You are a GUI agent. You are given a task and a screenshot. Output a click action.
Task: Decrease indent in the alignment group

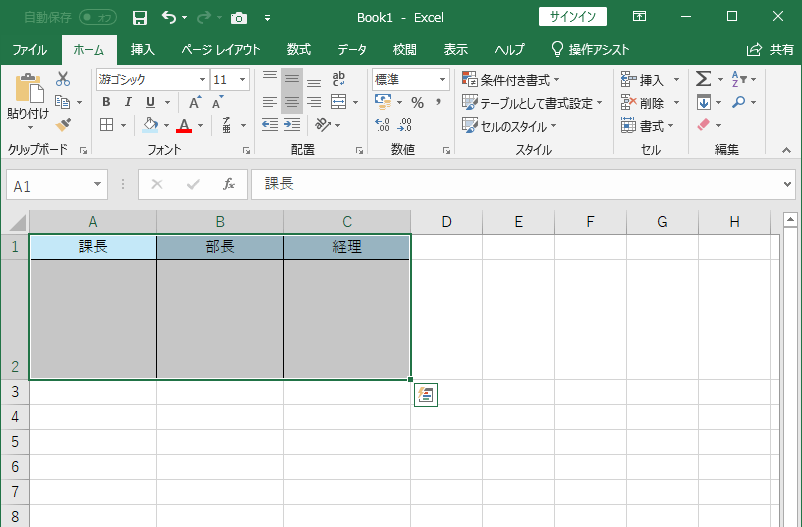[270, 125]
